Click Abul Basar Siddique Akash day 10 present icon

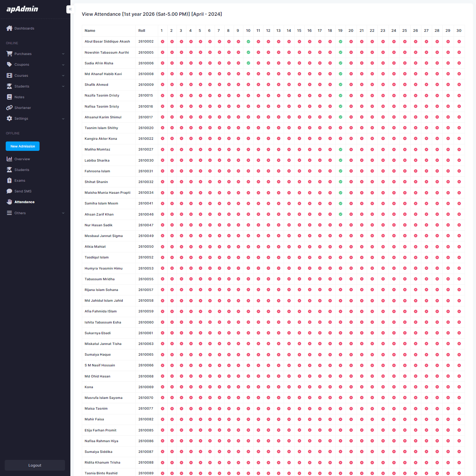248,42
